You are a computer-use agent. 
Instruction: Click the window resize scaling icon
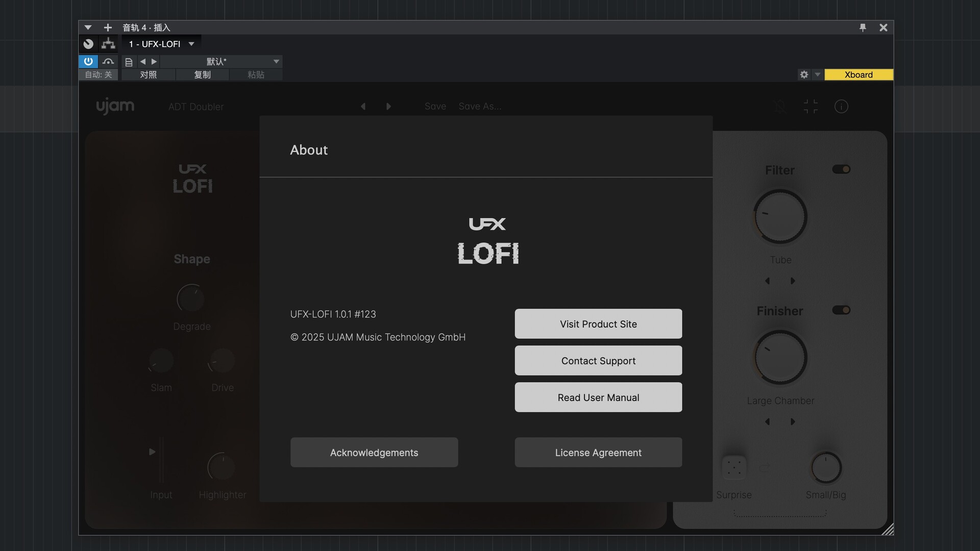[811, 106]
